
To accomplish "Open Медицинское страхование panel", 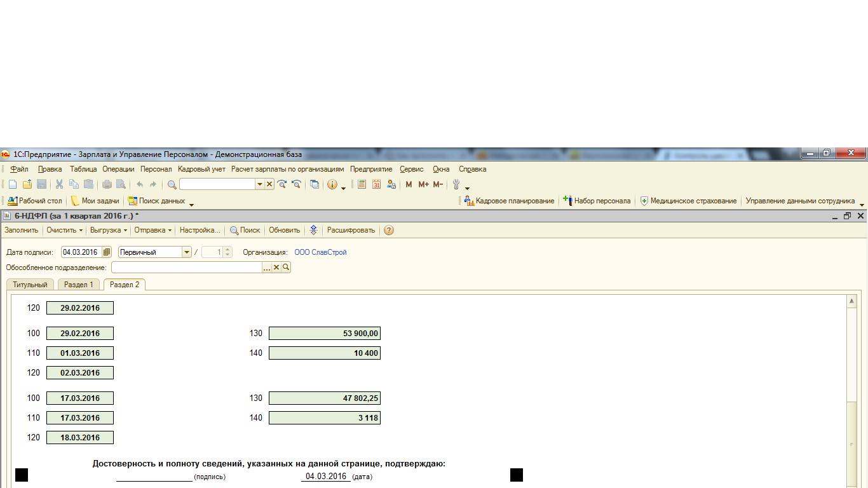I will 688,201.
